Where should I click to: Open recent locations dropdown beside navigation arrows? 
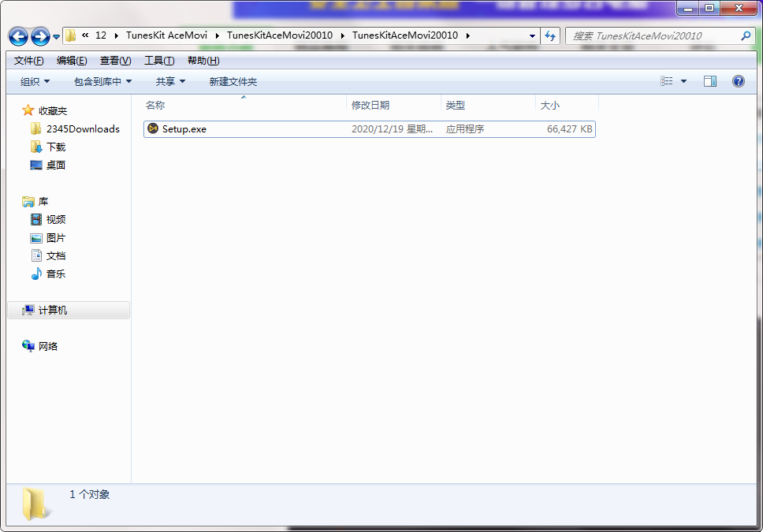tap(57, 36)
